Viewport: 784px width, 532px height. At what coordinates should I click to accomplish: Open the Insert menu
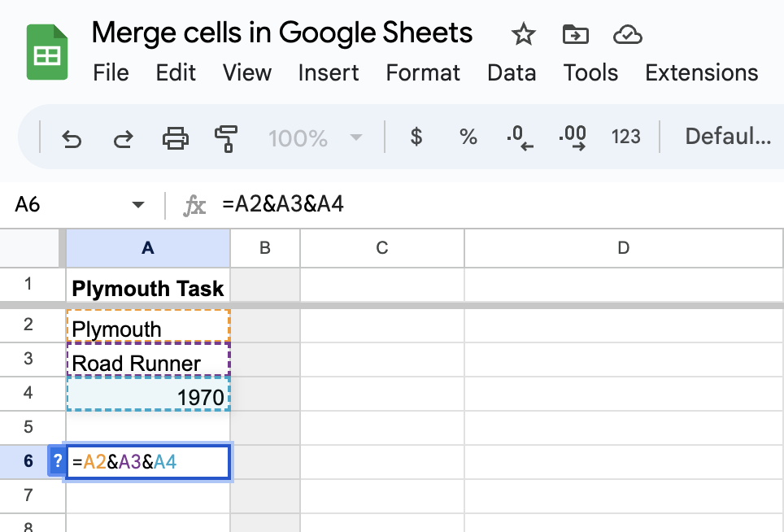[x=329, y=73]
